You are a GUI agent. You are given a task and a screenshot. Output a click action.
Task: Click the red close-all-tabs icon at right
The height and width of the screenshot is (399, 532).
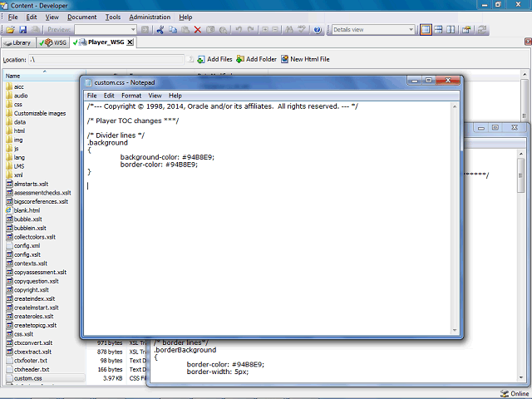pyautogui.click(x=528, y=42)
